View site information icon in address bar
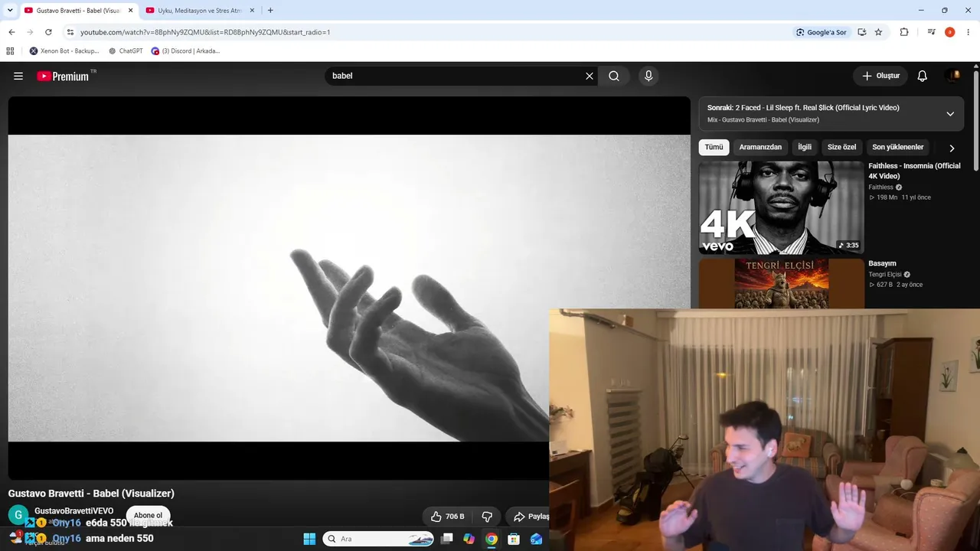The width and height of the screenshot is (980, 551). click(70, 32)
